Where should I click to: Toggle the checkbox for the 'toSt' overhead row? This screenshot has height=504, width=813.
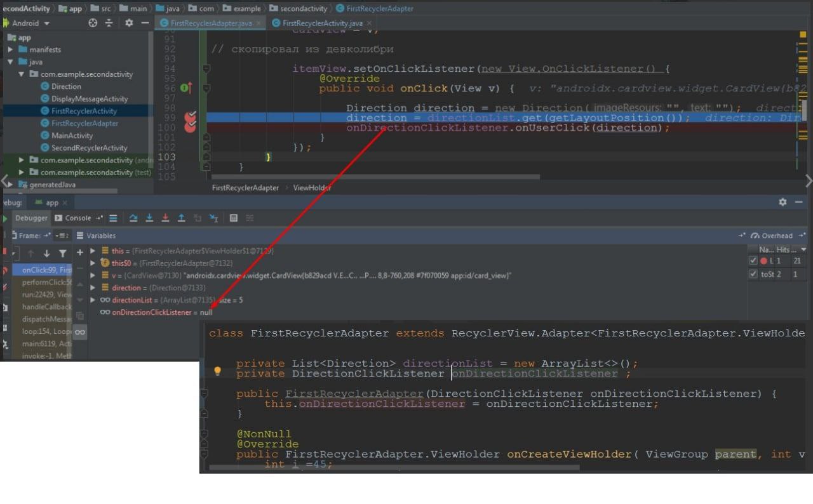753,274
